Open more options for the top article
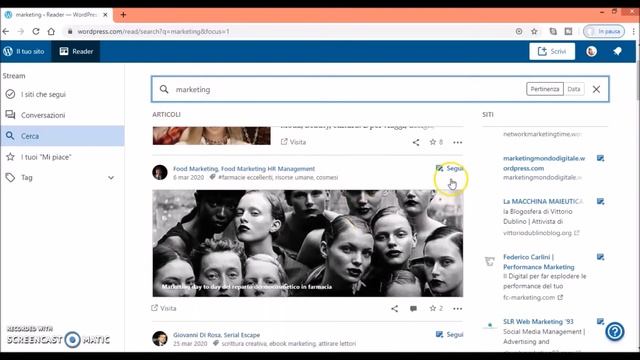 458,142
